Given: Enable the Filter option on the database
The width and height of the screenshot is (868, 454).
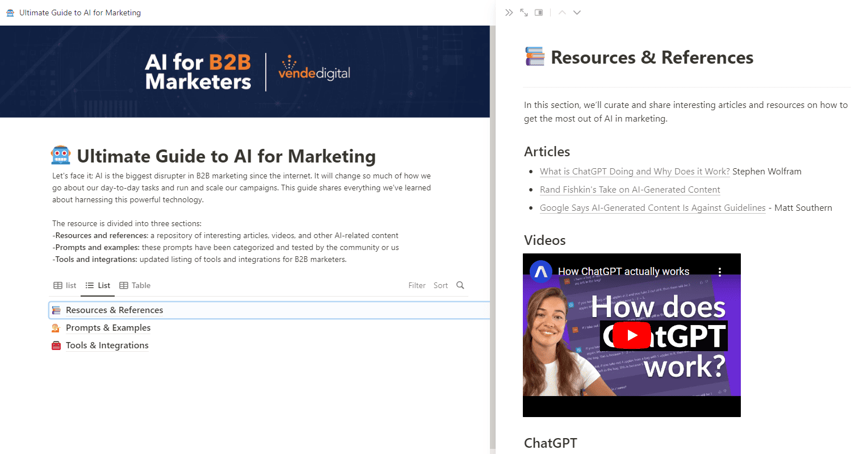Looking at the screenshot, I should (417, 285).
